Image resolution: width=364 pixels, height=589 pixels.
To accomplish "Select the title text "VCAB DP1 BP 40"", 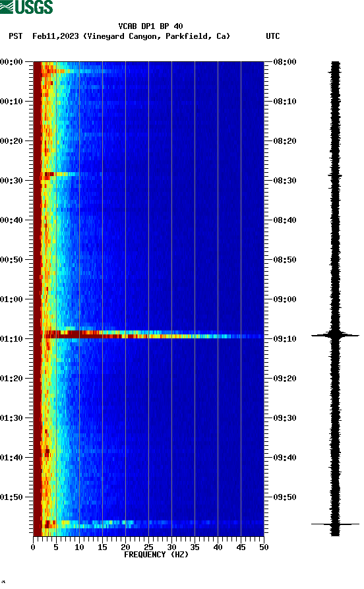I will point(150,26).
